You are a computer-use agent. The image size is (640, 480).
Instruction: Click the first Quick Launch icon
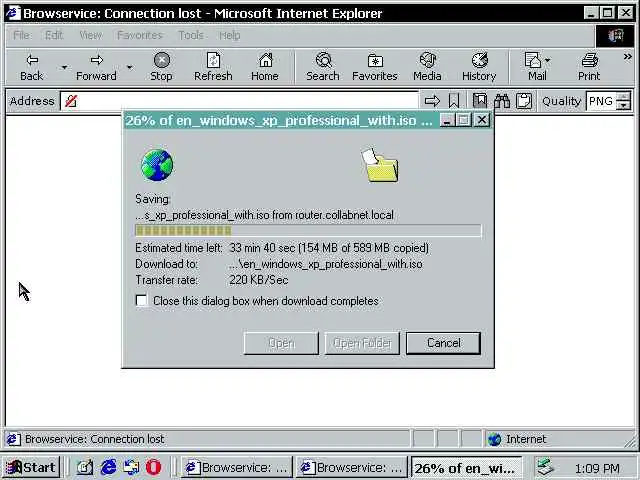(85, 467)
